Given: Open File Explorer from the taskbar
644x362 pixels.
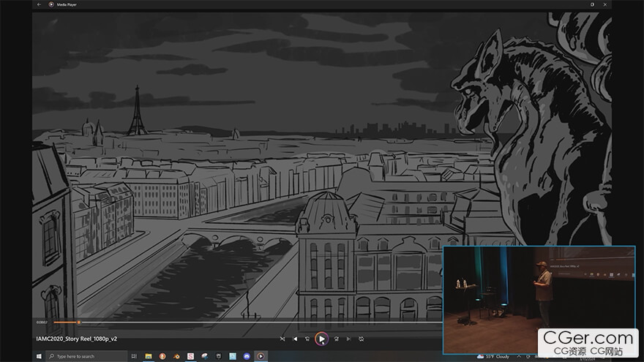Looking at the screenshot, I should point(149,356).
